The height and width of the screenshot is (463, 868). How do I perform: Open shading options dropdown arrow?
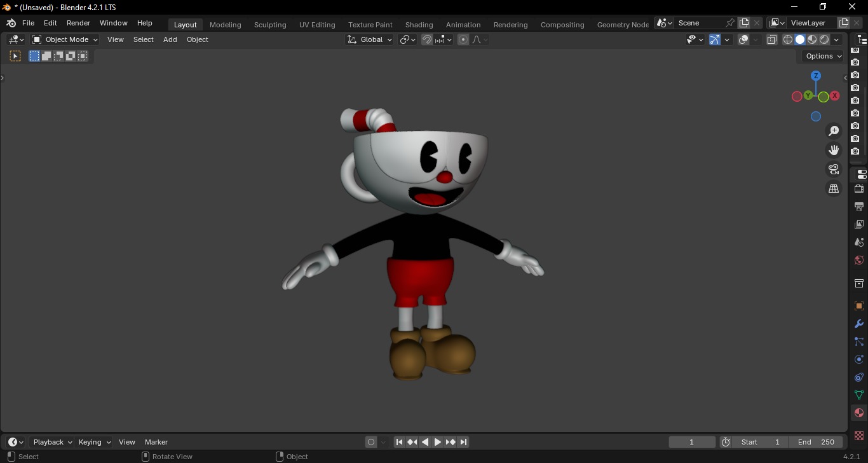(x=836, y=39)
